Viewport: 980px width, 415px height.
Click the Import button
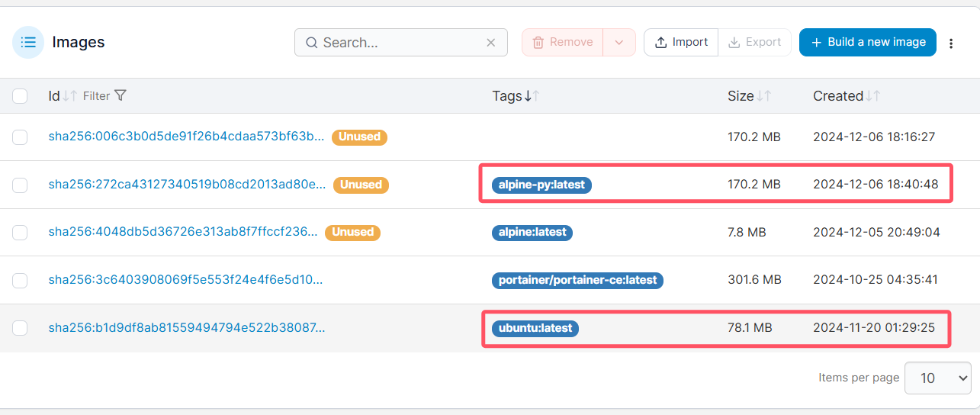click(681, 43)
